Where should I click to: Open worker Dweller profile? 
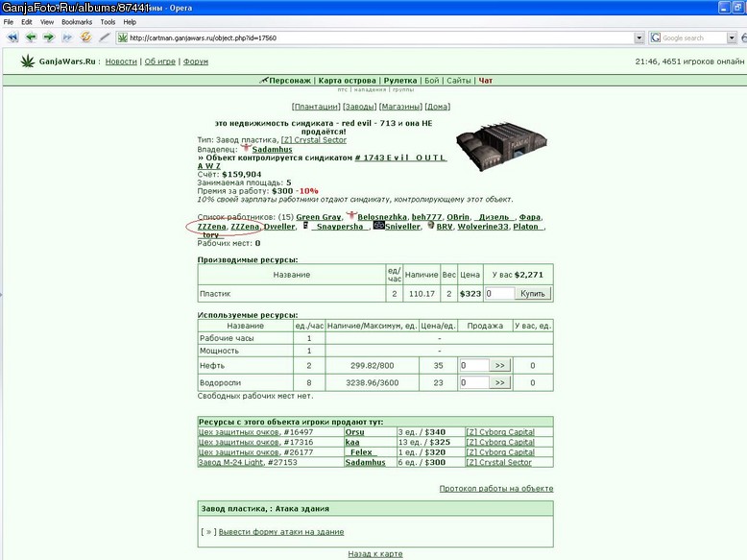(x=279, y=227)
